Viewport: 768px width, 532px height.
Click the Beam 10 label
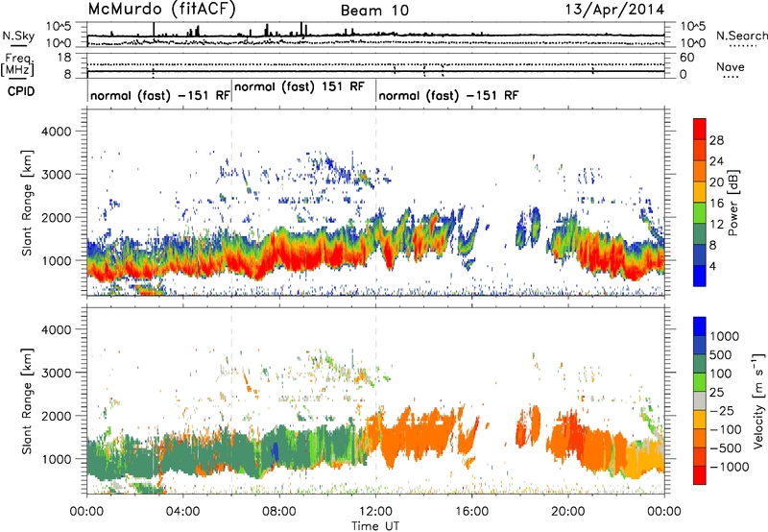point(374,11)
